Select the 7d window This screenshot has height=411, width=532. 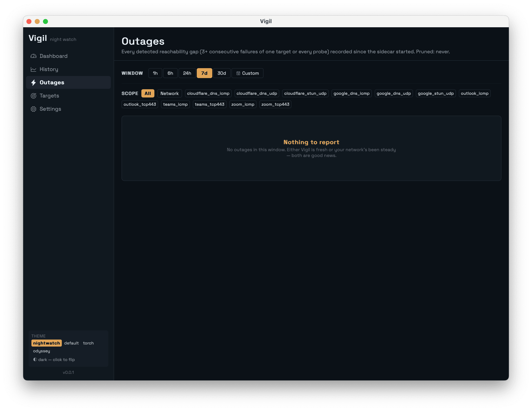pos(204,73)
